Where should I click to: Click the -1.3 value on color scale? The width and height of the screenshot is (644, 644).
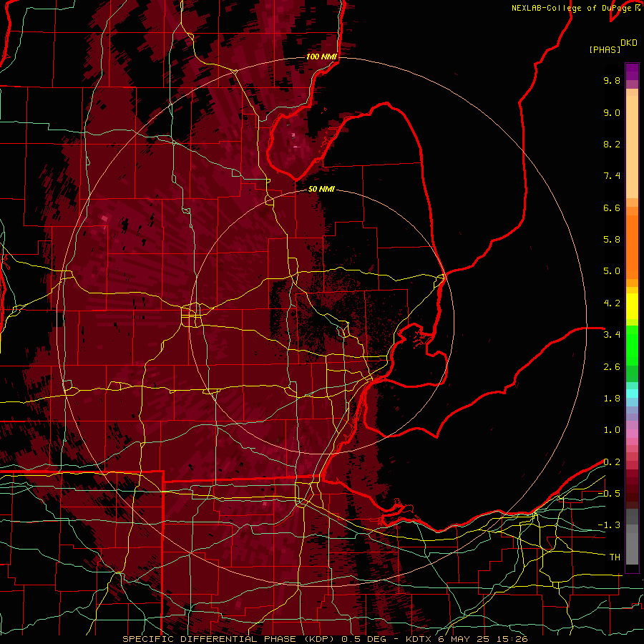point(609,525)
